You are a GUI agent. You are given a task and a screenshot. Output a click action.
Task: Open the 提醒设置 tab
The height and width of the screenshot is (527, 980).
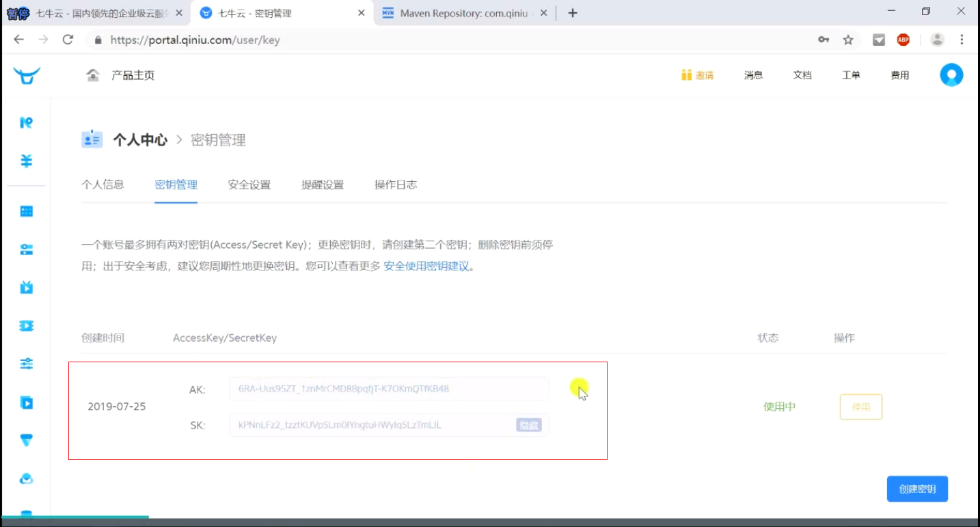click(x=323, y=185)
